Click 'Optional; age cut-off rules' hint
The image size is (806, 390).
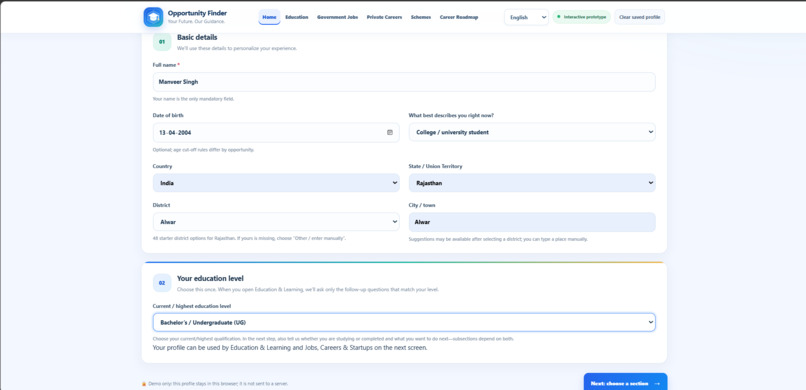(204, 150)
